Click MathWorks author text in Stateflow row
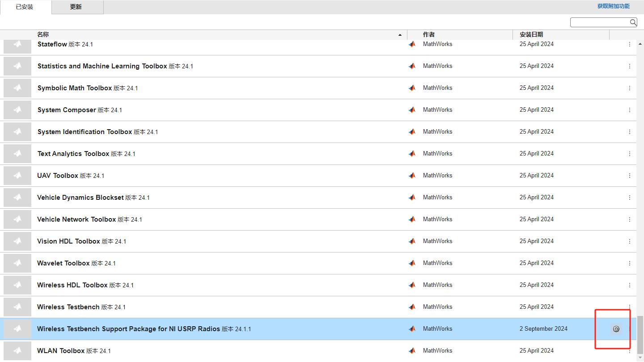This screenshot has height=362, width=644. pos(438,44)
